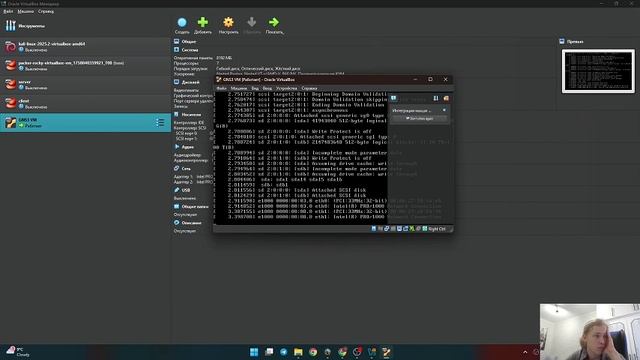Open Справка menu in GNS3 VM window
Image resolution: width=640 pixels, height=360 pixels.
click(309, 88)
